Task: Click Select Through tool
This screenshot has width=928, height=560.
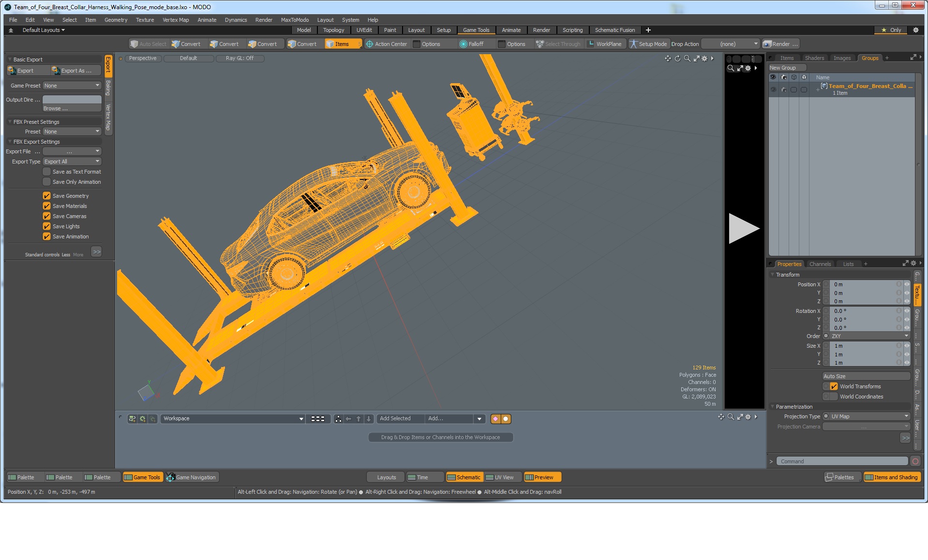Action: (558, 44)
